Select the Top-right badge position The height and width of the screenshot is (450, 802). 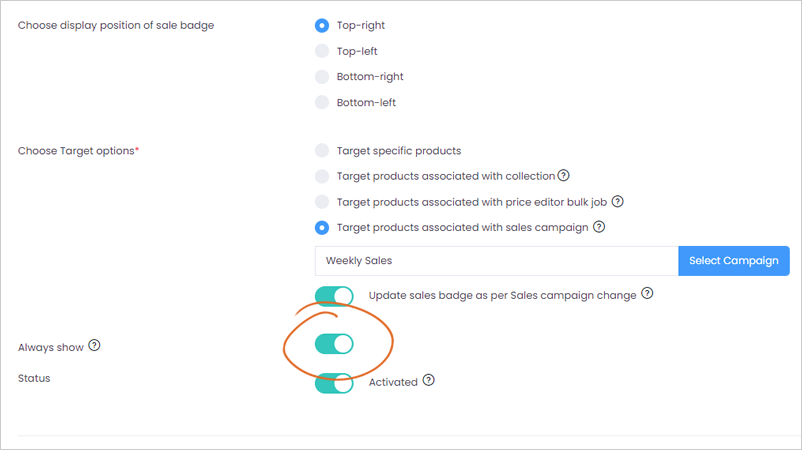[322, 25]
